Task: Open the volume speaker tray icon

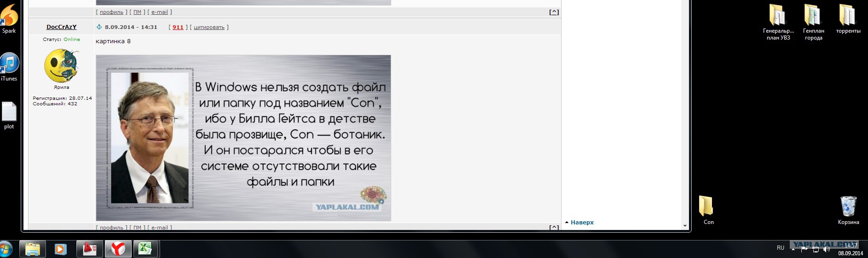Action: 827,249
